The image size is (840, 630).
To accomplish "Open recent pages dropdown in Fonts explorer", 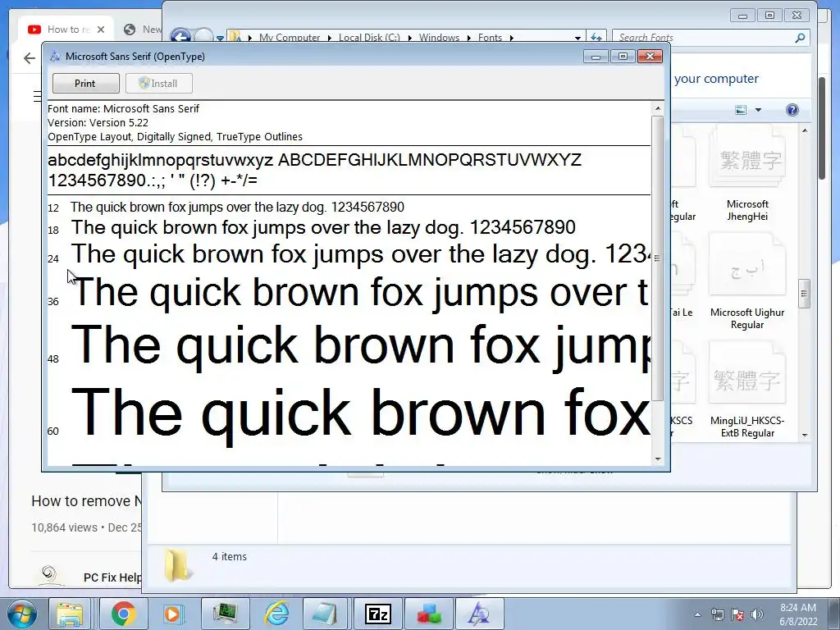I will pyautogui.click(x=220, y=38).
